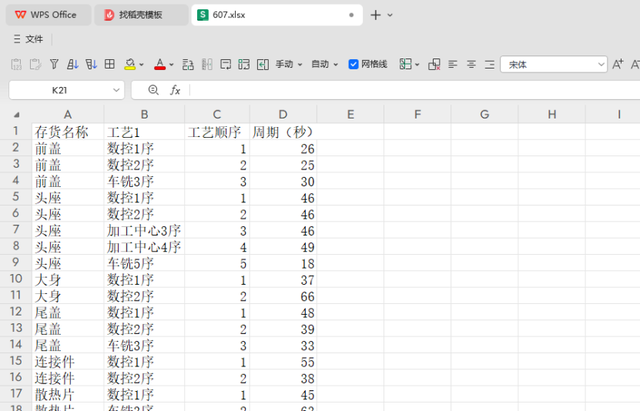Screen dimensions: 640x411
Task: Click into the formula bar input
Action: pyautogui.click(x=415, y=90)
